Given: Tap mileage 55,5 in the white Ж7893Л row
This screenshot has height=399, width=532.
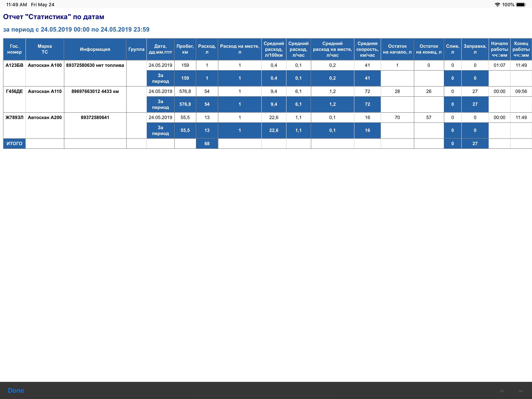Looking at the screenshot, I should click(x=185, y=117).
